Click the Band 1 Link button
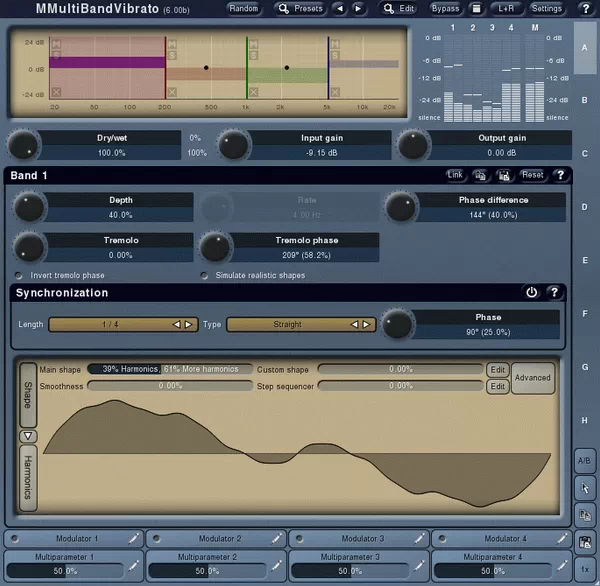Viewport: 600px width, 586px height. [455, 175]
